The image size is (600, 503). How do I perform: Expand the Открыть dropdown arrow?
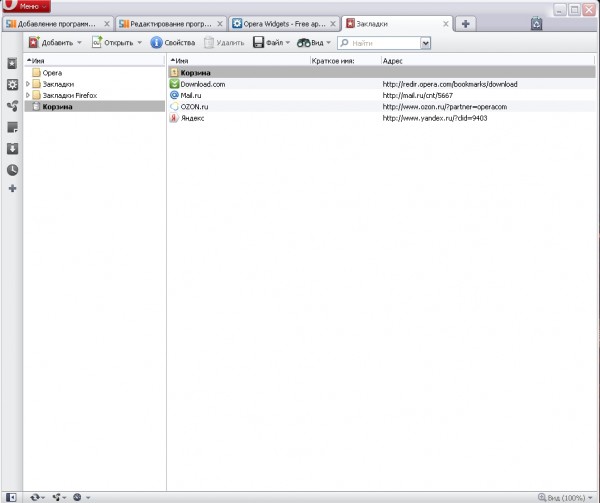pyautogui.click(x=139, y=42)
